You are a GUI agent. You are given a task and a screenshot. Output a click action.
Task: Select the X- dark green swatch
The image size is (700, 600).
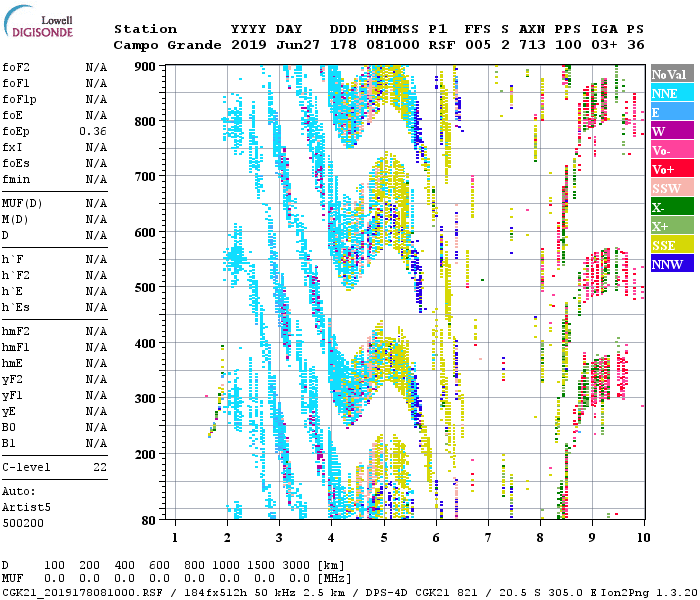[x=672, y=207]
